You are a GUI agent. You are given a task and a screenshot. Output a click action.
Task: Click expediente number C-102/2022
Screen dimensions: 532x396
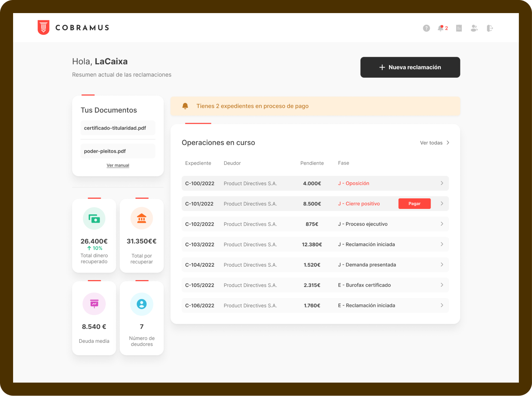tap(200, 224)
